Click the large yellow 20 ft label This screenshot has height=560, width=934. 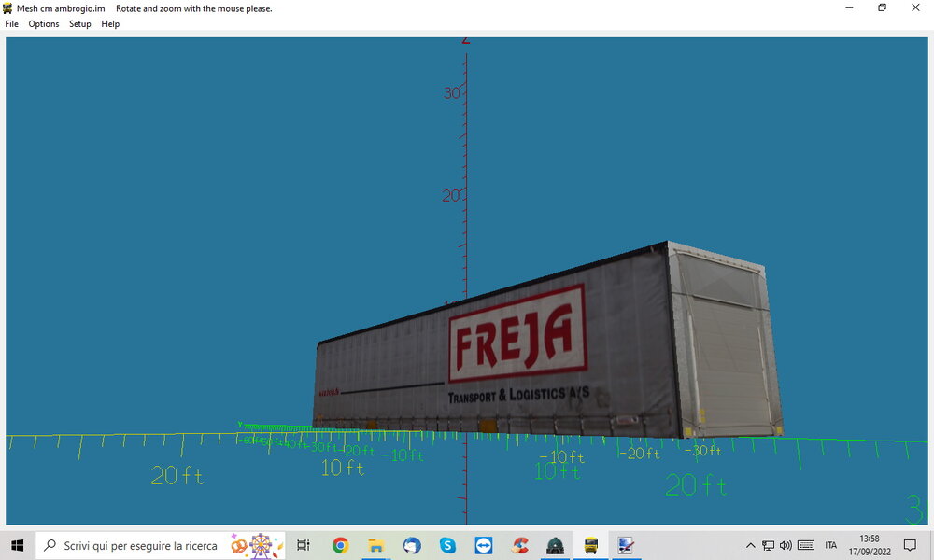click(177, 475)
